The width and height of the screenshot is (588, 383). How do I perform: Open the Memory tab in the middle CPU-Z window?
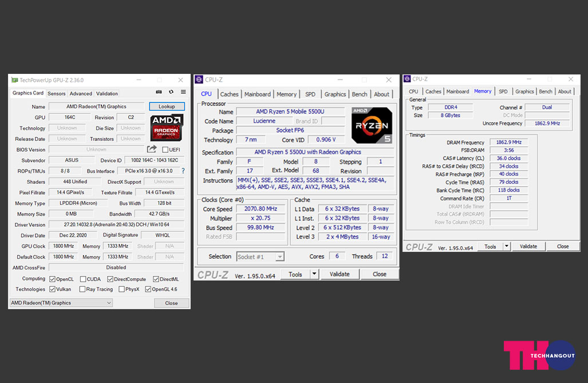tap(286, 94)
